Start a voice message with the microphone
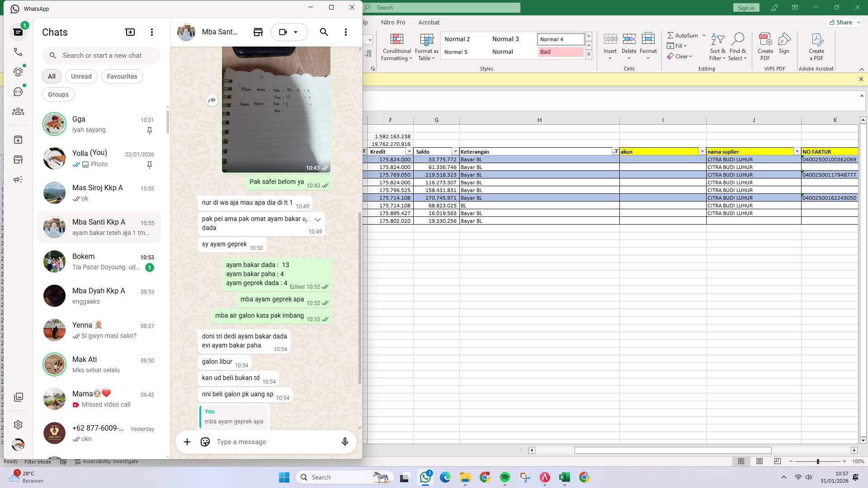This screenshot has width=868, height=488. pos(344,441)
